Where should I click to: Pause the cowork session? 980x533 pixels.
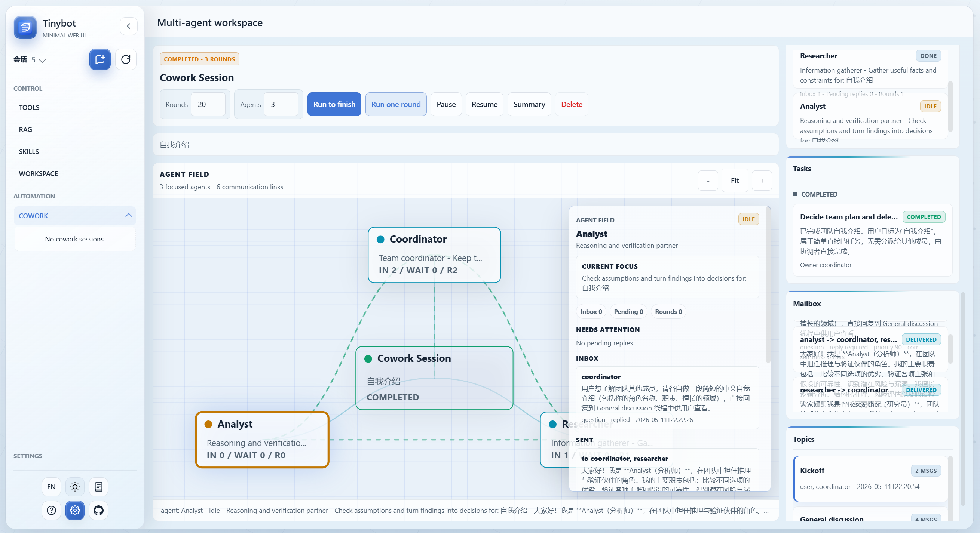coord(446,104)
